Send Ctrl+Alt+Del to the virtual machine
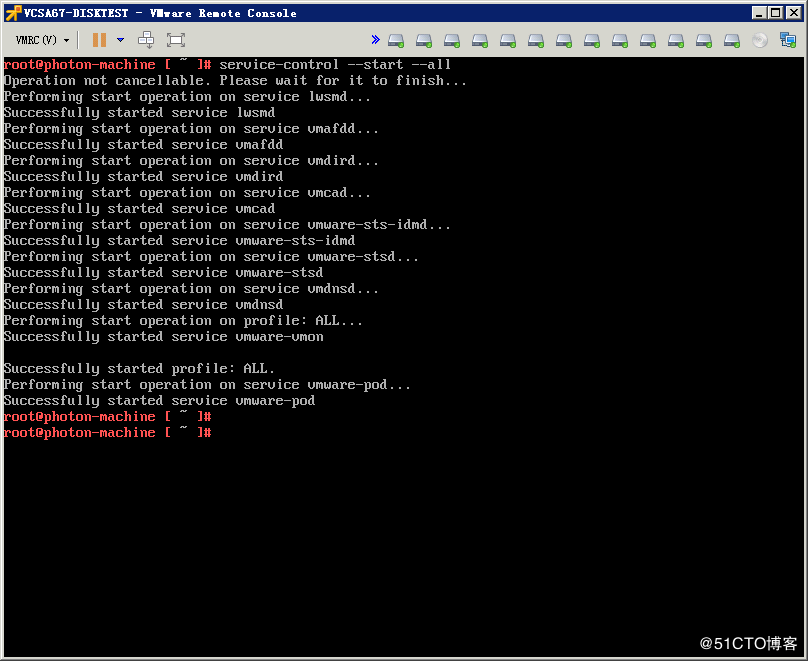Image resolution: width=808 pixels, height=661 pixels. pyautogui.click(x=146, y=40)
